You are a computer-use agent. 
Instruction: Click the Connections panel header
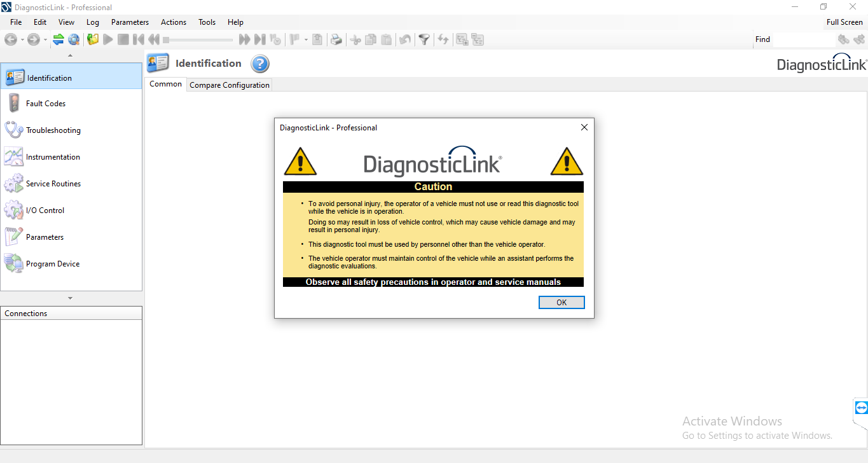pyautogui.click(x=71, y=313)
